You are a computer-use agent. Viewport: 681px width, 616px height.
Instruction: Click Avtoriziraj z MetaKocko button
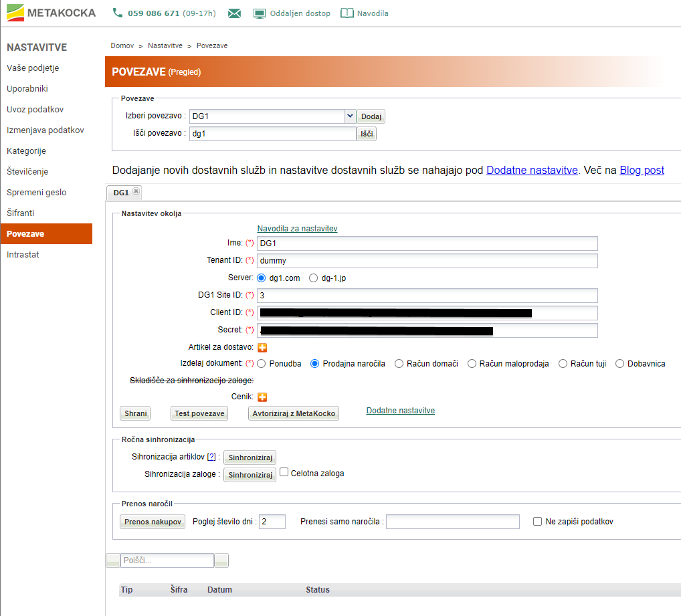coord(294,413)
